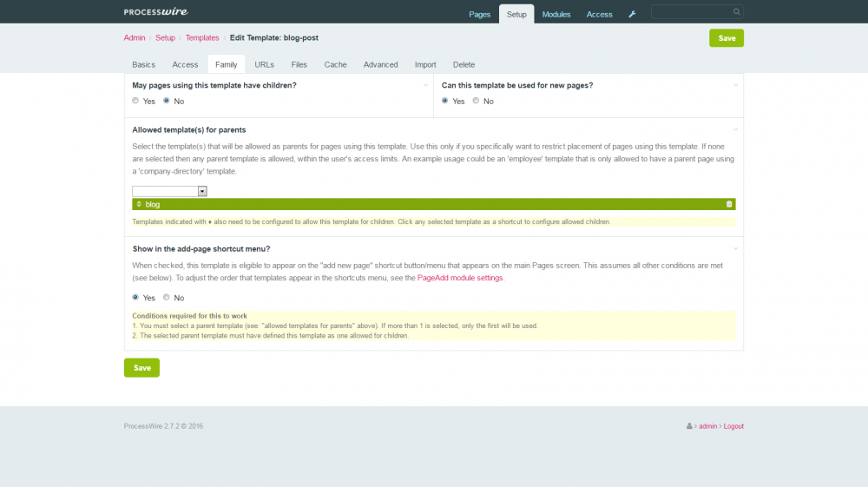Switch to the template Access tab
The width and height of the screenshot is (868, 487).
(x=185, y=65)
